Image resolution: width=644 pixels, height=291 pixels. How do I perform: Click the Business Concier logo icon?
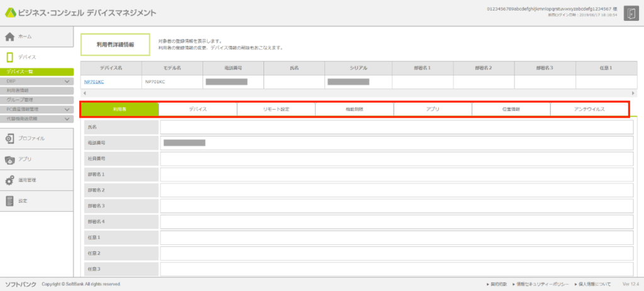(11, 14)
